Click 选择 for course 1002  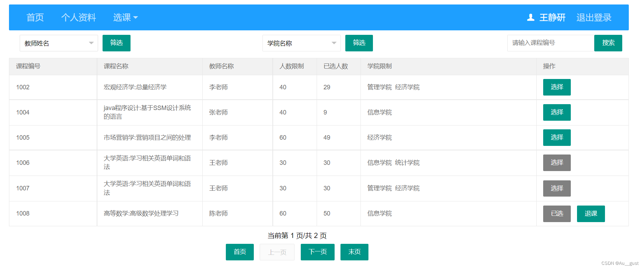(557, 87)
